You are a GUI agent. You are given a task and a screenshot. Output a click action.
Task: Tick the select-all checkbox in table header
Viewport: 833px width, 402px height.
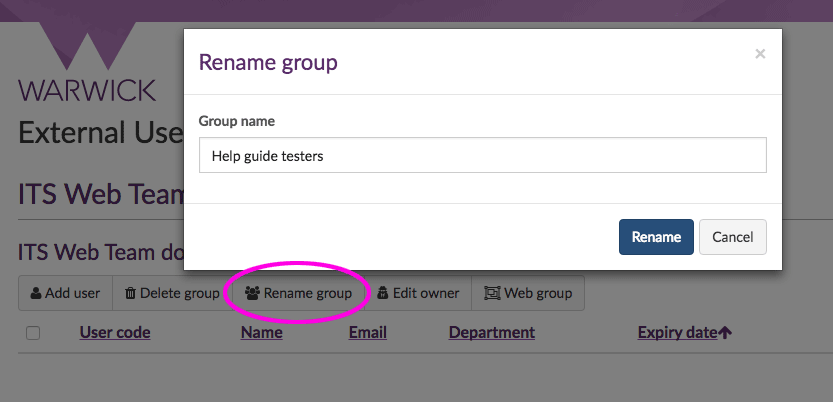tap(33, 333)
